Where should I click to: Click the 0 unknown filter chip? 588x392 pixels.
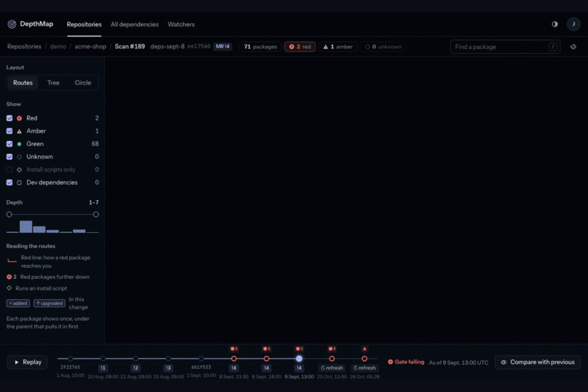[x=383, y=47]
